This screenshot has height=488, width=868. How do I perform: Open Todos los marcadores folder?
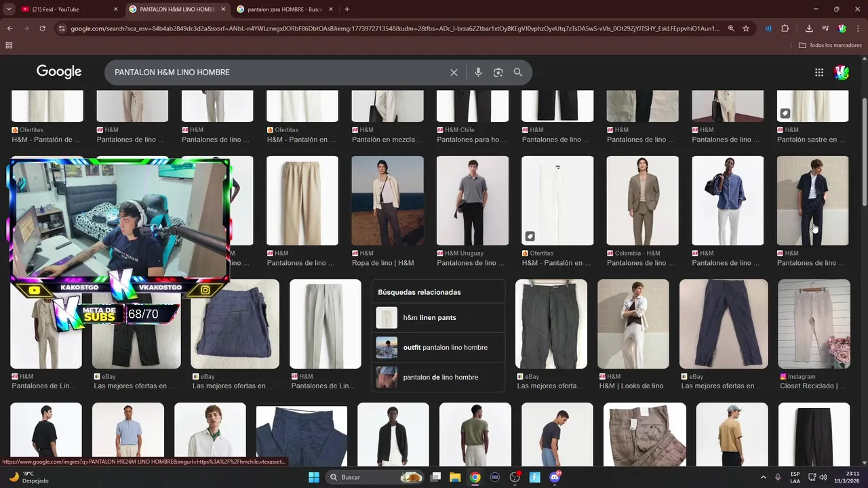click(830, 45)
